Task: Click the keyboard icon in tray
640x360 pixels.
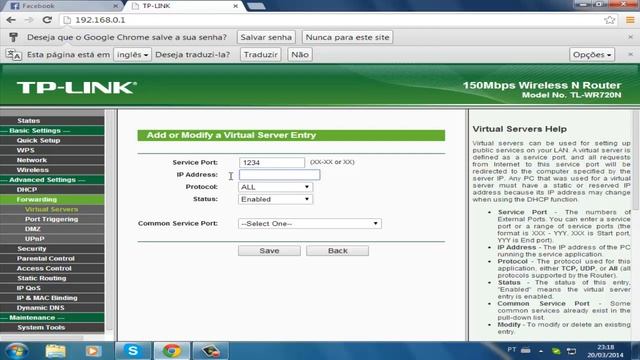Action: coord(526,350)
